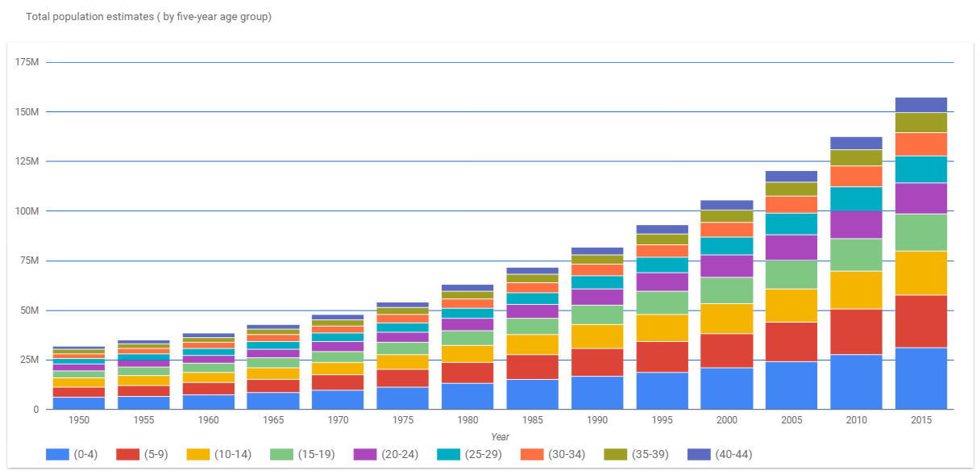Click the yellow (10-14) legend swatch
980x475 pixels.
click(197, 454)
